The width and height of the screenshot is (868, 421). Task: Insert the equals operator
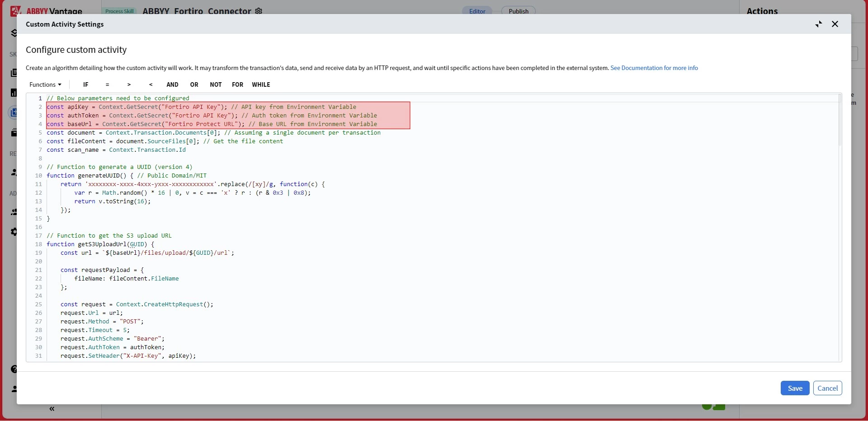click(x=107, y=84)
